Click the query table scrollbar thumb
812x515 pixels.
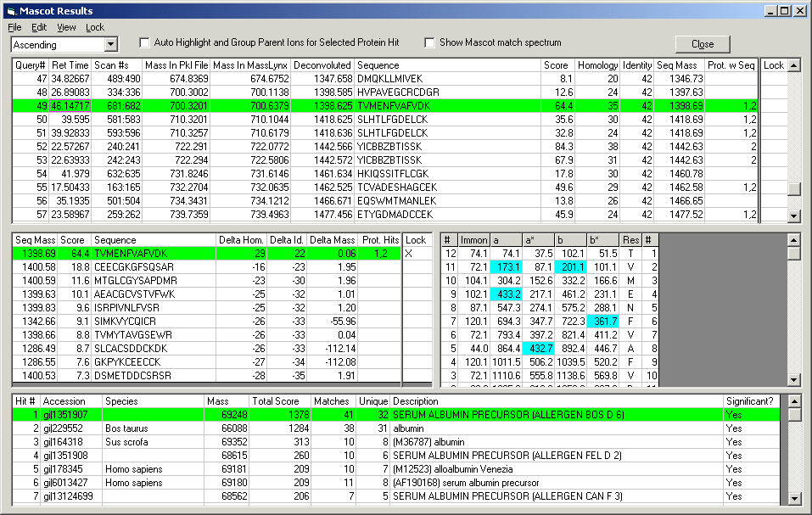pos(794,188)
